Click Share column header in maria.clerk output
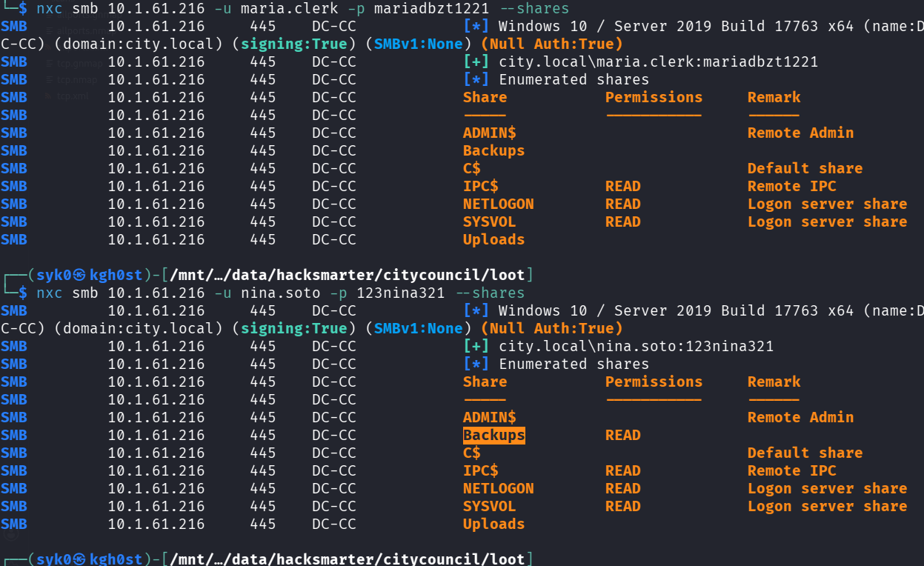Viewport: 924px width, 566px height. click(x=485, y=97)
